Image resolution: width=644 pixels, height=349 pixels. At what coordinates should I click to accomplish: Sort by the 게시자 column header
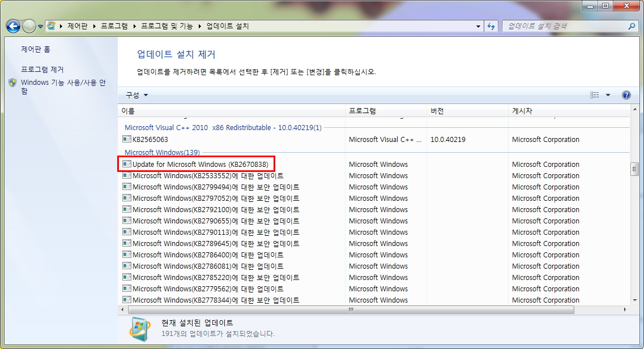pyautogui.click(x=569, y=111)
